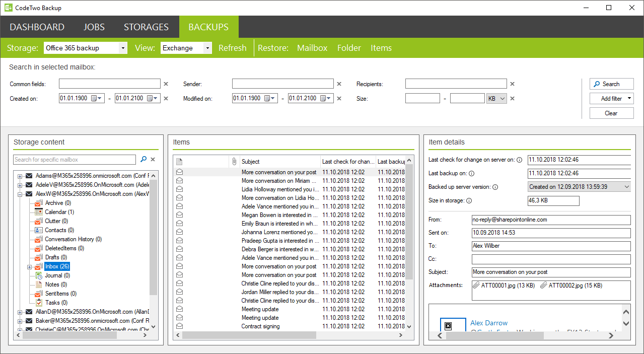The height and width of the screenshot is (354, 644).
Task: Click the Journal folder icon
Action: click(x=38, y=275)
